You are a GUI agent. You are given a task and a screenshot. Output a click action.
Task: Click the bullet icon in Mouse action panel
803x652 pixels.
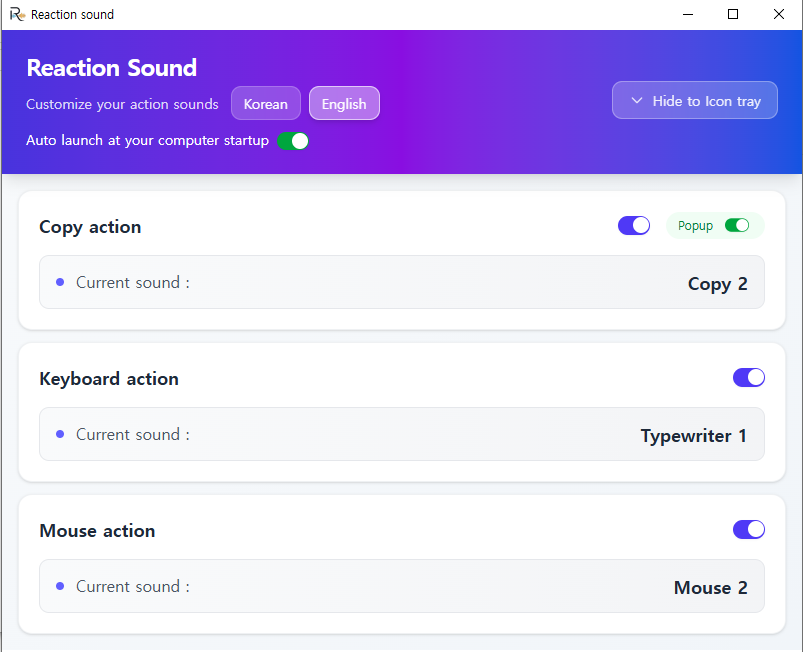60,586
